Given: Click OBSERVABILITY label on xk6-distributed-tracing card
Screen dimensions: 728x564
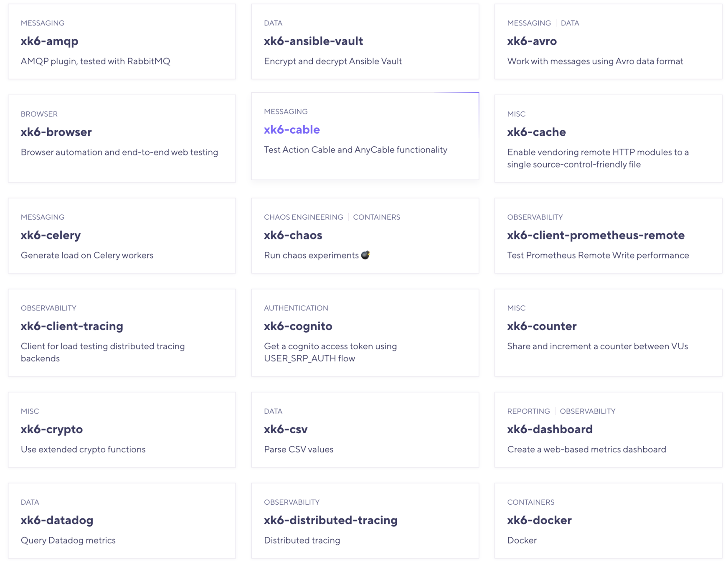Looking at the screenshot, I should pyautogui.click(x=292, y=502).
